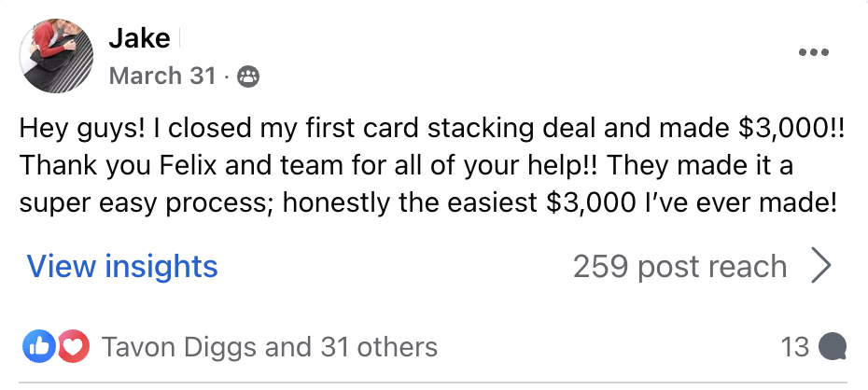The width and height of the screenshot is (868, 390).
Task: Click the gray comment bubble icon
Action: tap(833, 348)
